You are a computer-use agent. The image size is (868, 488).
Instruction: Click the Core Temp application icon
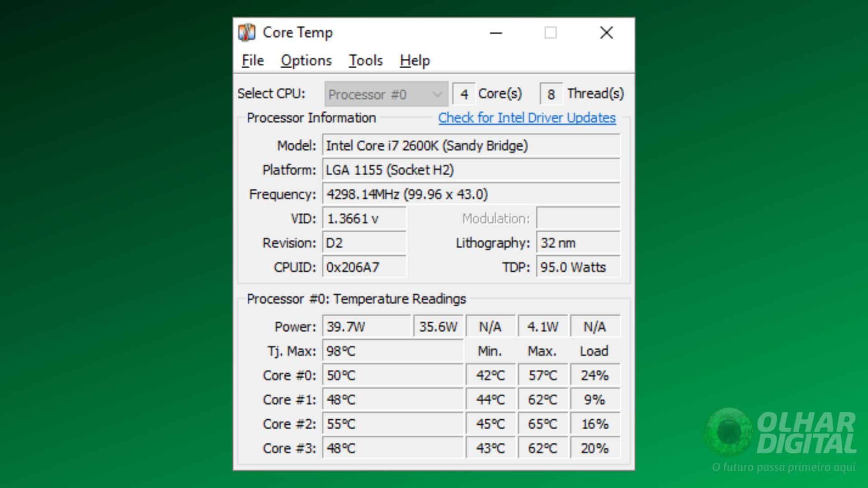point(246,32)
